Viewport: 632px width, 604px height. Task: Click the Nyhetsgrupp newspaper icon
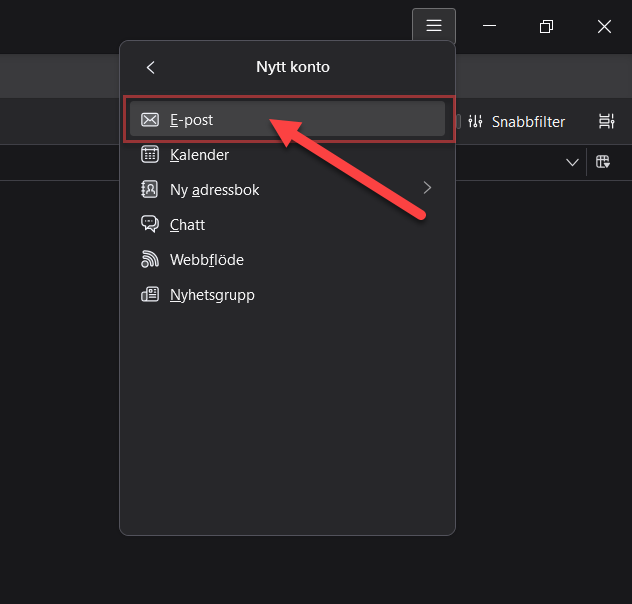coord(150,295)
